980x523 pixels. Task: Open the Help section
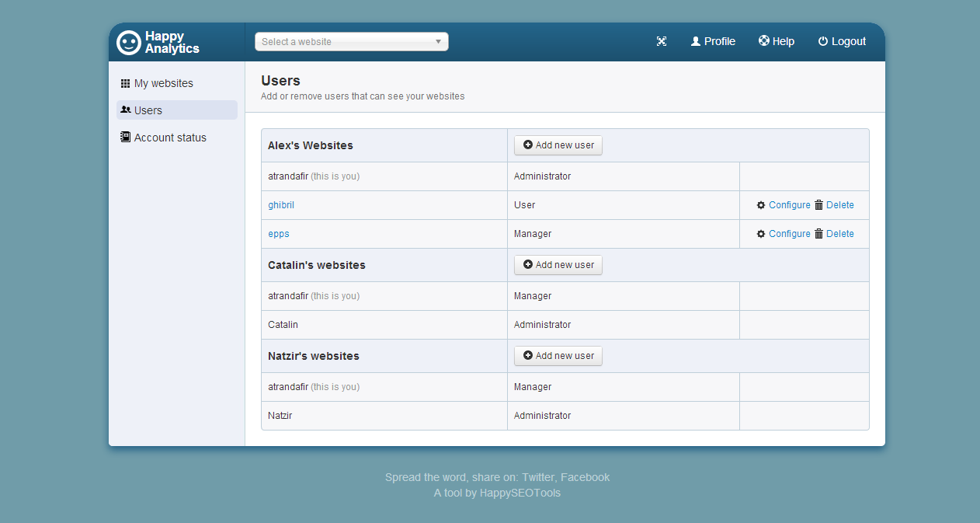[777, 42]
